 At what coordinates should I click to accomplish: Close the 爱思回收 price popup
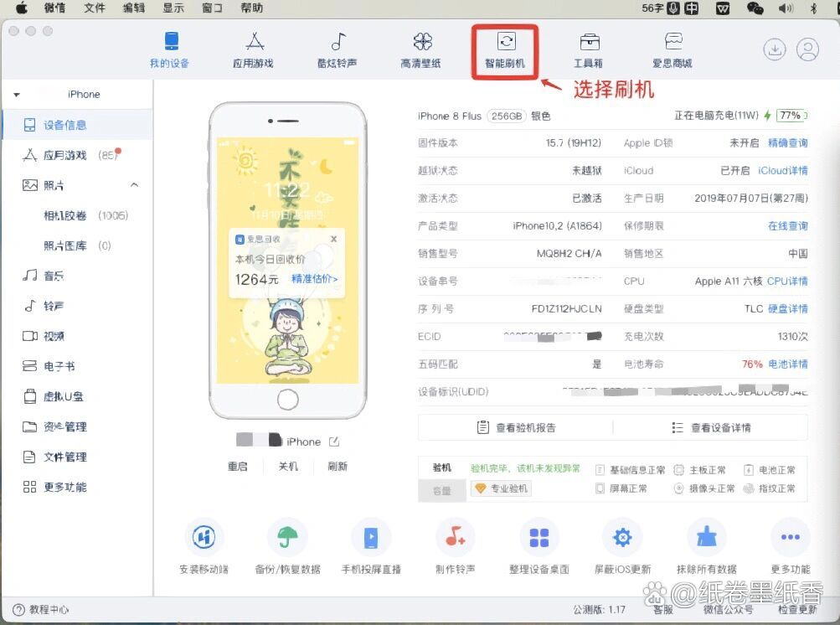pos(334,239)
